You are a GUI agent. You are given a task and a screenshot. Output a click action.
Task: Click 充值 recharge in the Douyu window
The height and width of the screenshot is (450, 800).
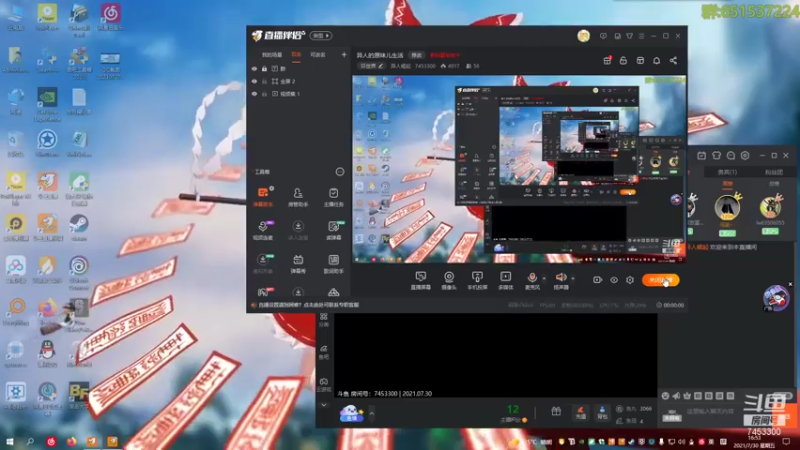pos(580,412)
